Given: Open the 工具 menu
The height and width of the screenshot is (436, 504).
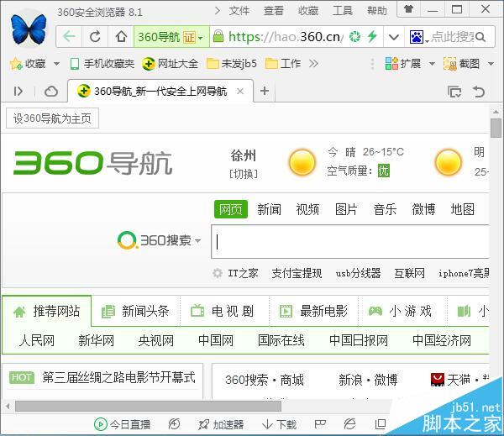Looking at the screenshot, I should 343,11.
